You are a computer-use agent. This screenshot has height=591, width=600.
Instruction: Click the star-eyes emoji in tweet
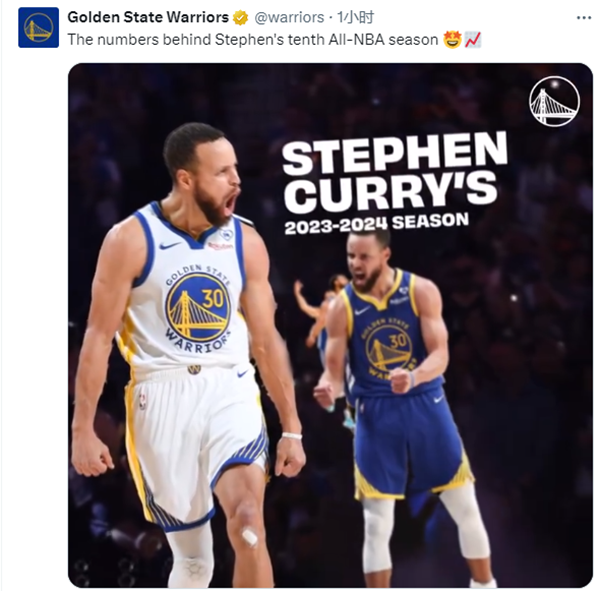[x=452, y=40]
